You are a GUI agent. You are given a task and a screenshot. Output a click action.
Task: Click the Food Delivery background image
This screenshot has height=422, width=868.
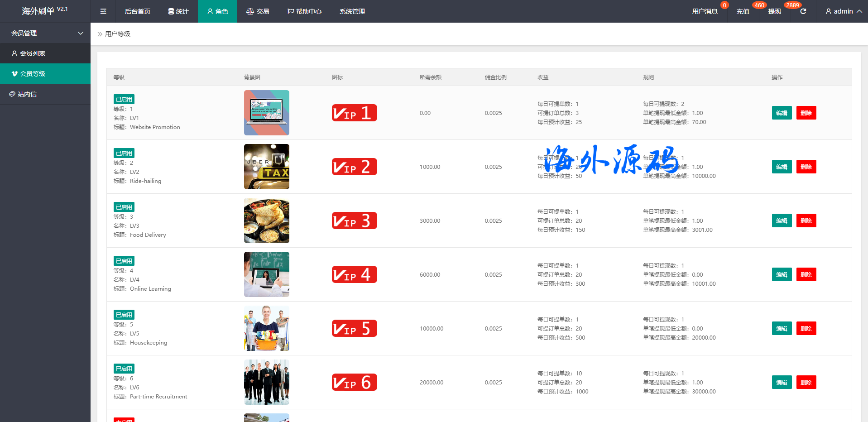(x=266, y=221)
